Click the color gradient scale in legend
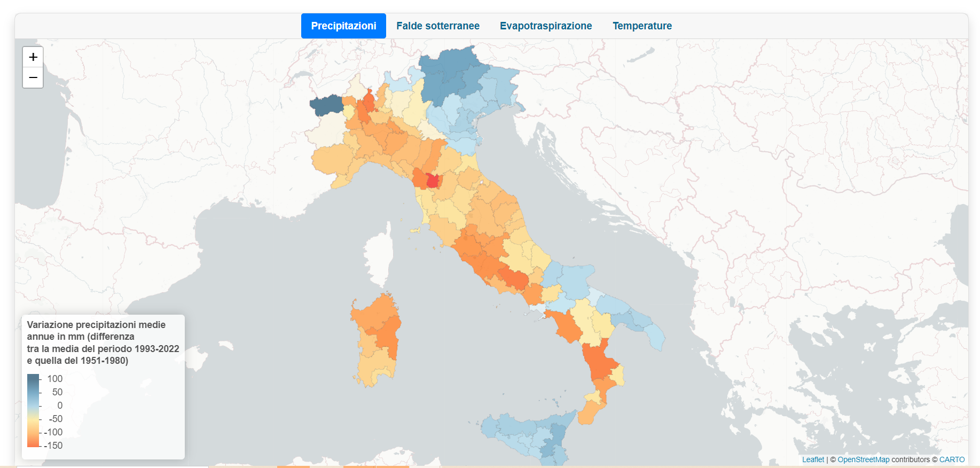 [x=33, y=410]
